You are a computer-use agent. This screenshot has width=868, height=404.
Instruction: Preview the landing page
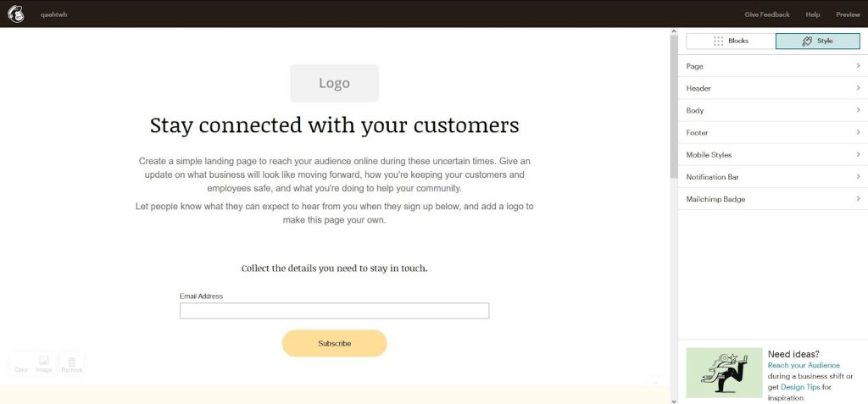tap(848, 14)
